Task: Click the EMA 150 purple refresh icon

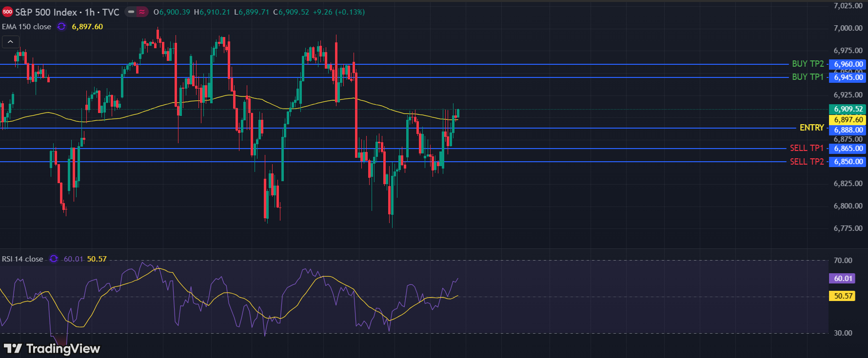Action: tap(61, 27)
